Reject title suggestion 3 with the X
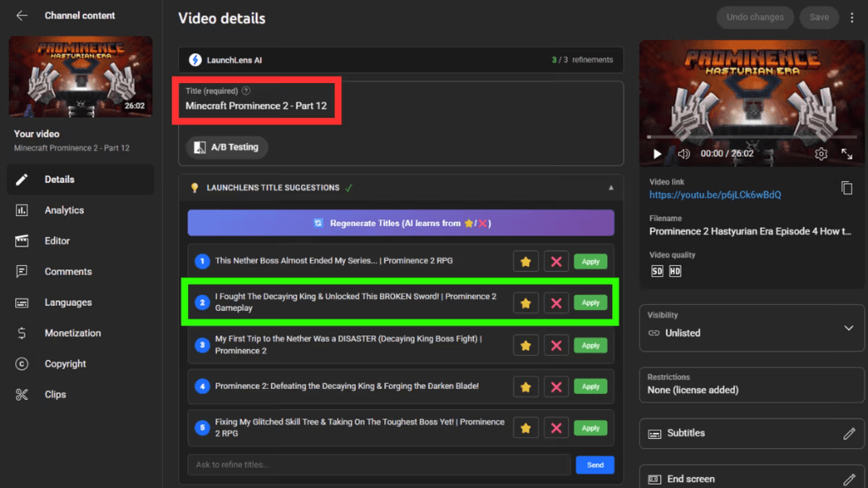Image resolution: width=868 pixels, height=488 pixels. point(556,346)
